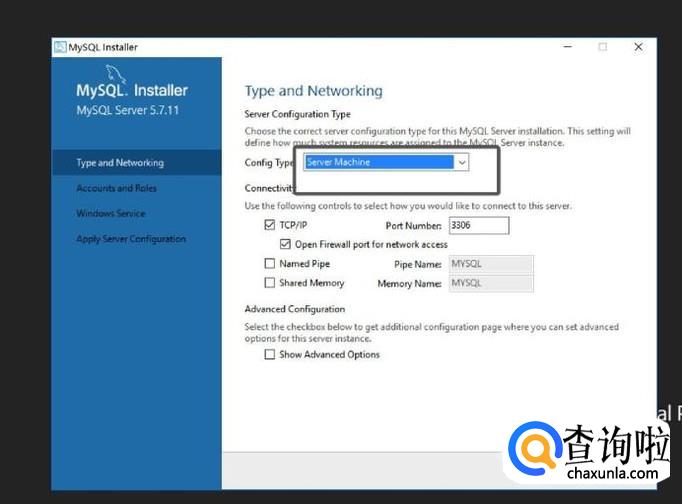Check Show Advanced Options
The image size is (682, 504).
[x=270, y=354]
